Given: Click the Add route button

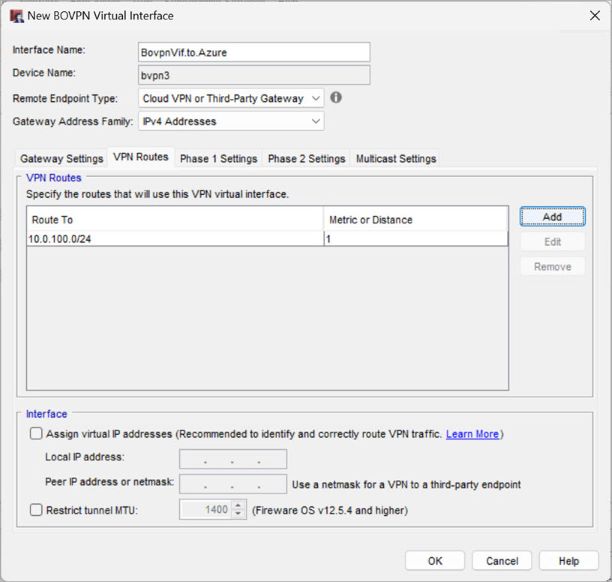Looking at the screenshot, I should [552, 217].
